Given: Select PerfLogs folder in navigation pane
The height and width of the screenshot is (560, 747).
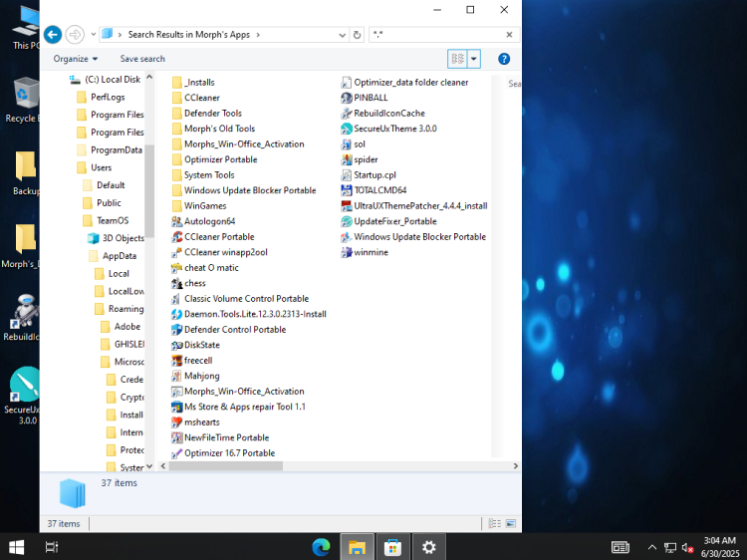Looking at the screenshot, I should point(101,98).
